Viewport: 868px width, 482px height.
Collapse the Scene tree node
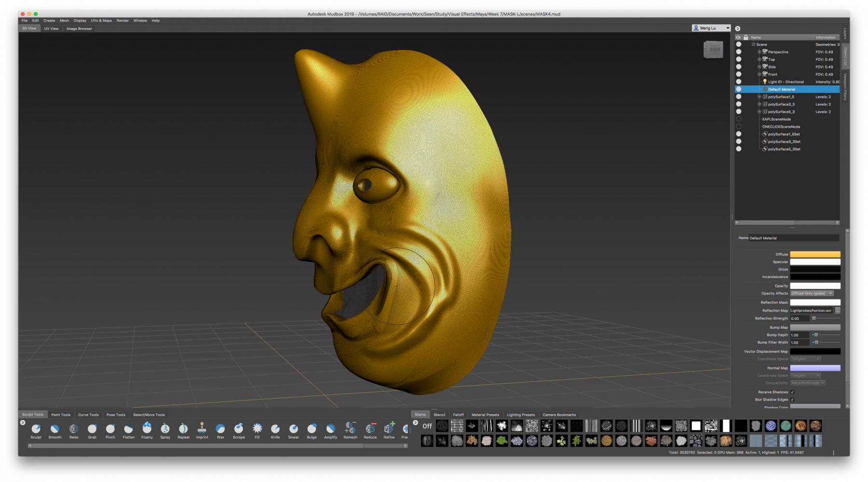click(753, 44)
